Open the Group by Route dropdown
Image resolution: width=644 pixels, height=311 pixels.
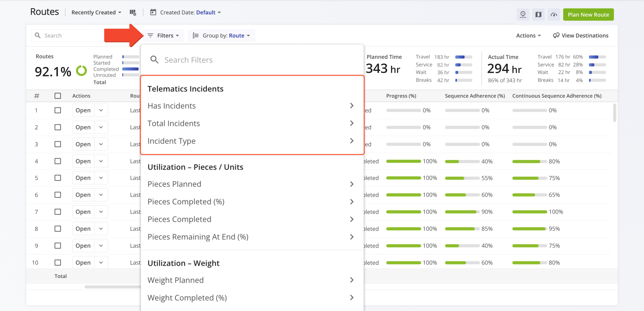221,35
